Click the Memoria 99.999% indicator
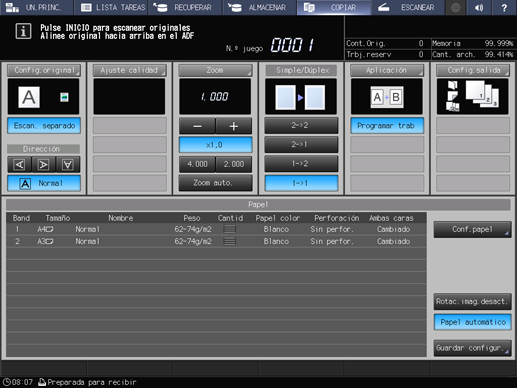 [472, 43]
